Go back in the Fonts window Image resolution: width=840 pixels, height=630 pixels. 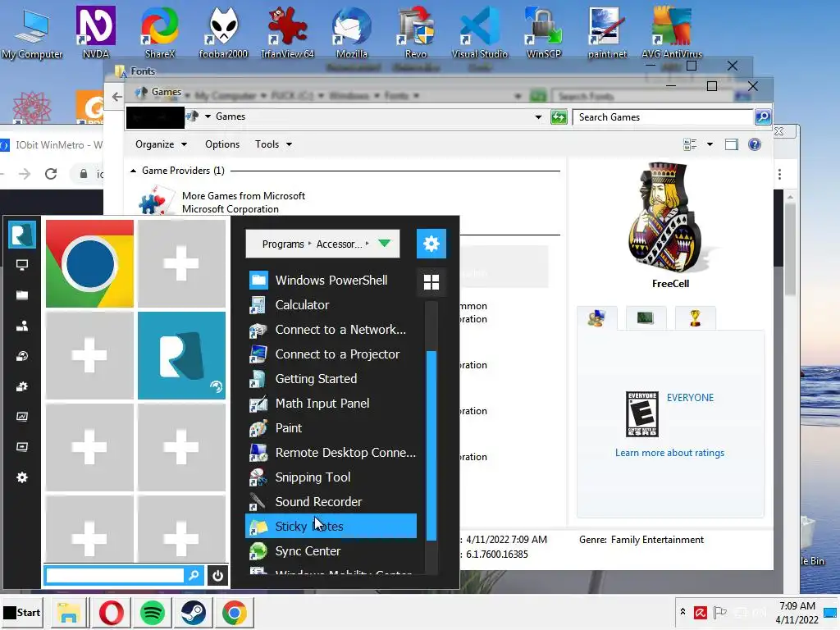[x=116, y=97]
